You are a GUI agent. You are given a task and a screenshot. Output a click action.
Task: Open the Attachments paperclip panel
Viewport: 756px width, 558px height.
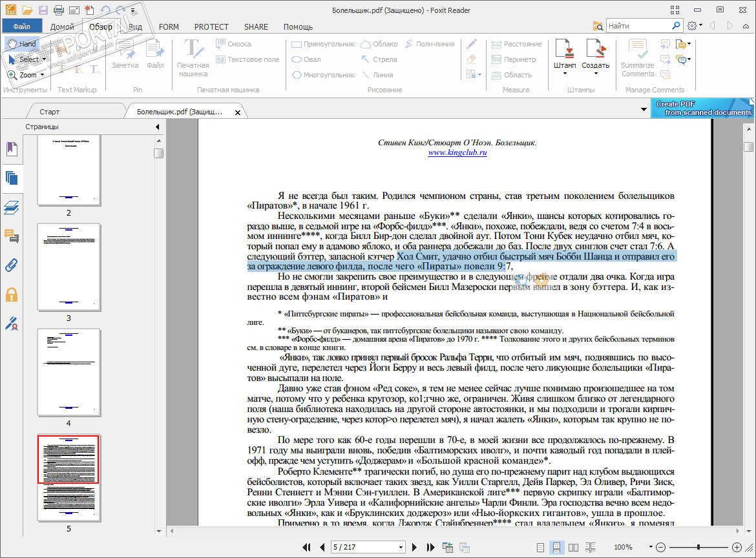[x=12, y=265]
